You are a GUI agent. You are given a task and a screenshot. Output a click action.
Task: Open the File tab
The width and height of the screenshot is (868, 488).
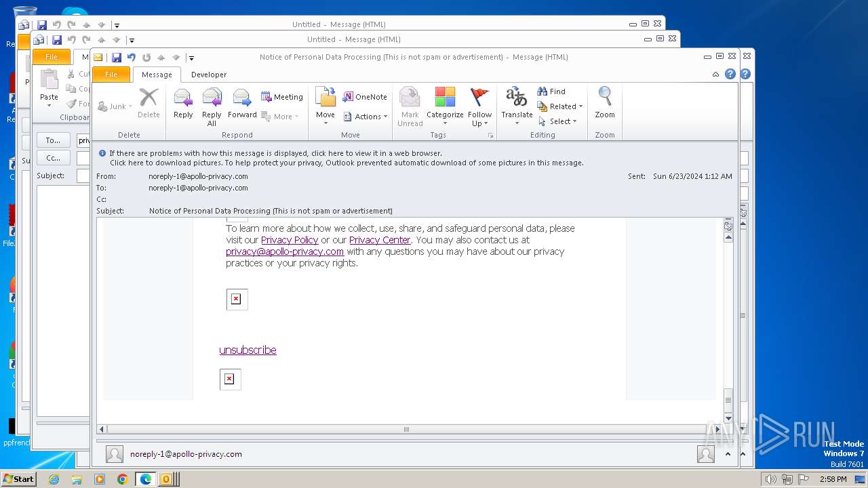[x=111, y=75]
